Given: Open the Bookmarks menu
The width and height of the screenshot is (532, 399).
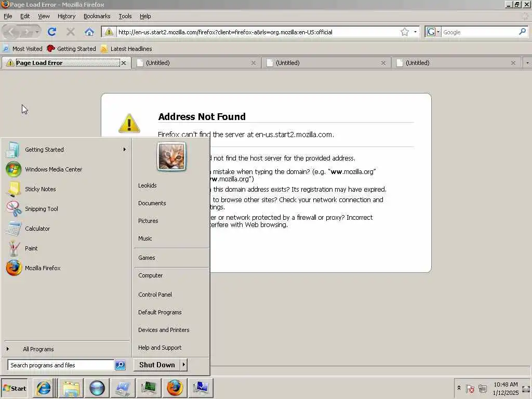Looking at the screenshot, I should [97, 16].
